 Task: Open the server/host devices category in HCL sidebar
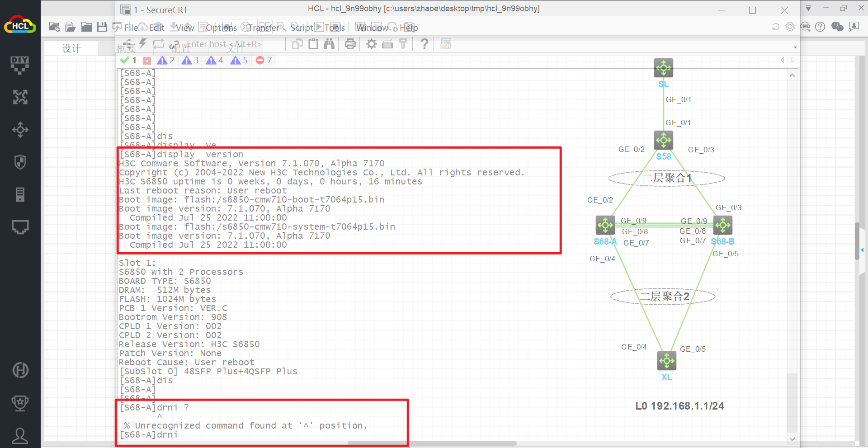tap(20, 195)
